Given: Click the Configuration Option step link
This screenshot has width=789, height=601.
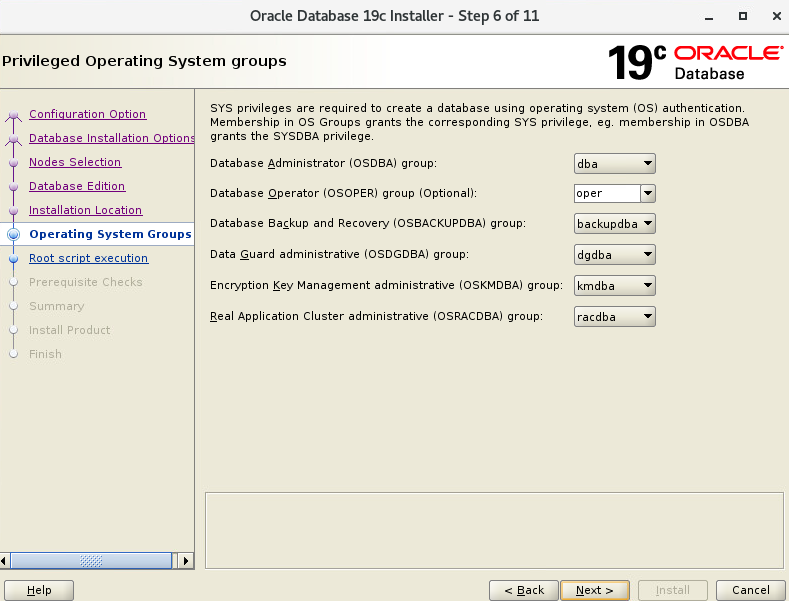Looking at the screenshot, I should click(87, 114).
